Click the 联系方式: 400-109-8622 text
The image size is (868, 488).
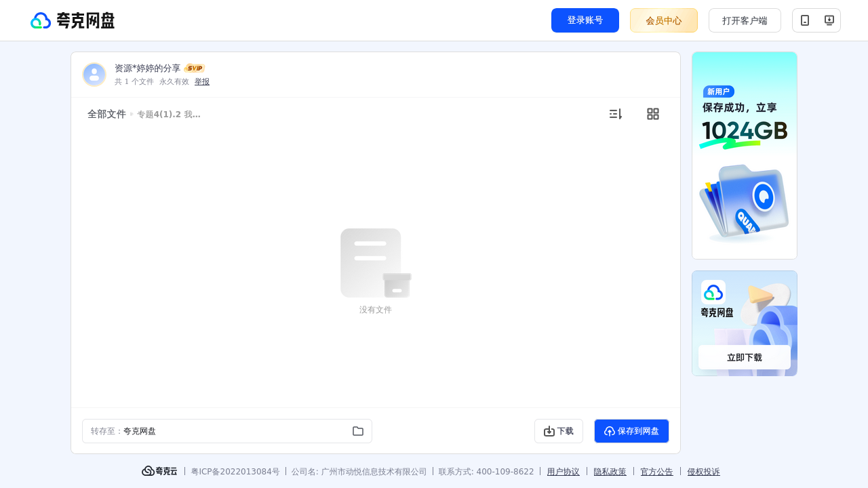[486, 472]
